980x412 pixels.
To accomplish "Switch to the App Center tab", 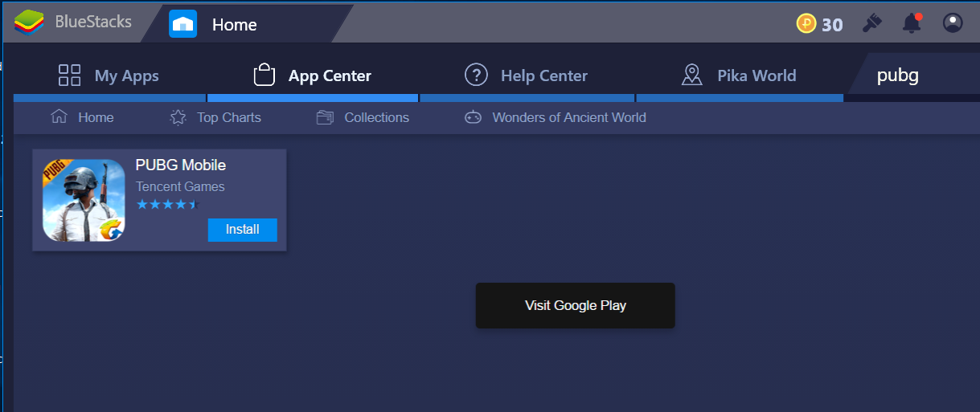I will [x=312, y=75].
